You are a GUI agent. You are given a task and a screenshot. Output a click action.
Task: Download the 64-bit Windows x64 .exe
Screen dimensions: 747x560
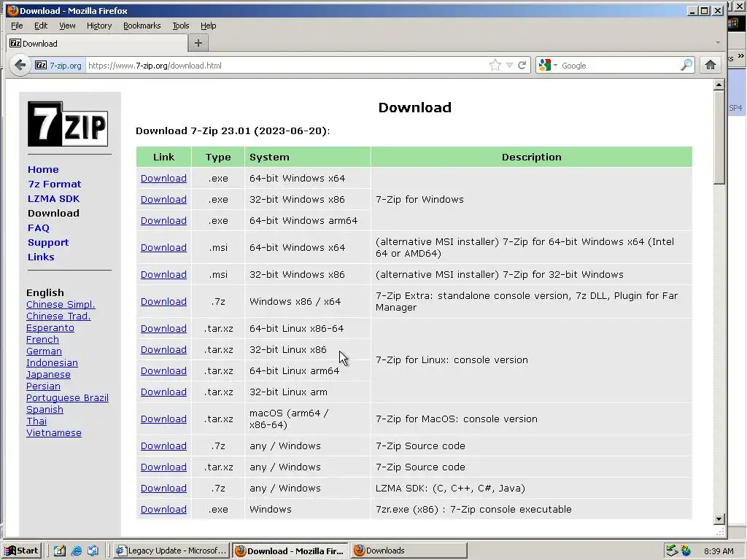163,178
